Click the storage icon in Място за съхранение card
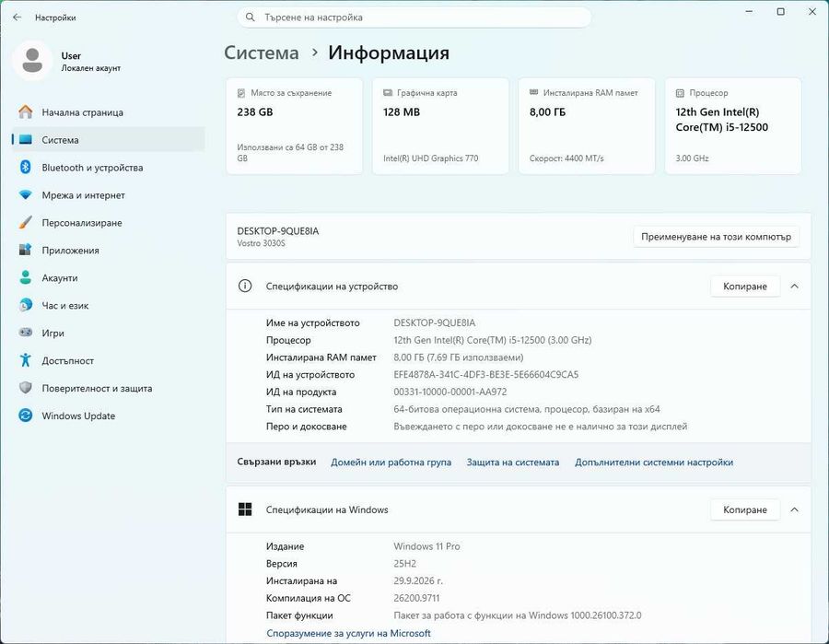The height and width of the screenshot is (644, 829). click(x=241, y=93)
